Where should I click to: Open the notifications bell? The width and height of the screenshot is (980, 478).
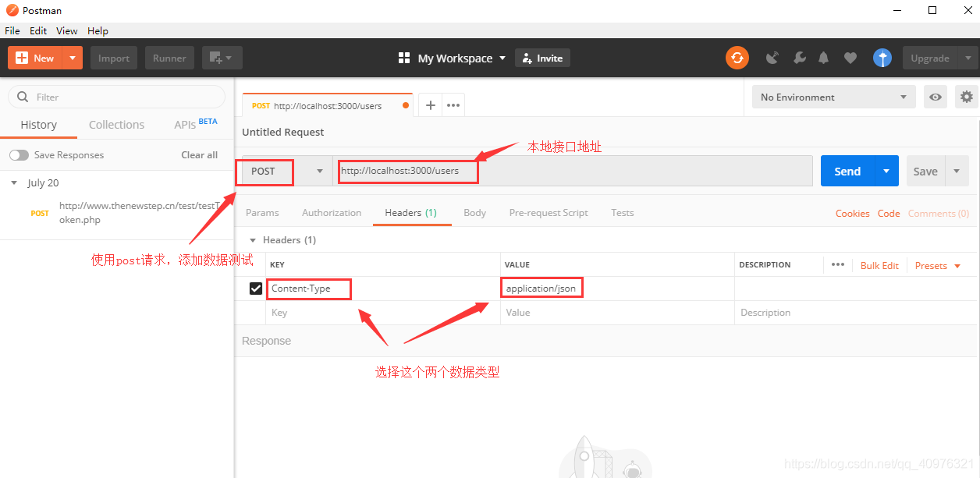pyautogui.click(x=824, y=58)
